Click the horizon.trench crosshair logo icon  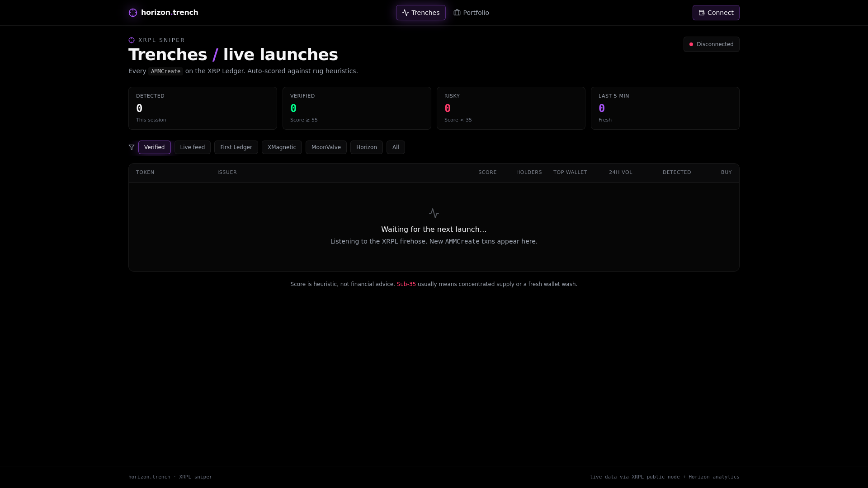tap(133, 13)
